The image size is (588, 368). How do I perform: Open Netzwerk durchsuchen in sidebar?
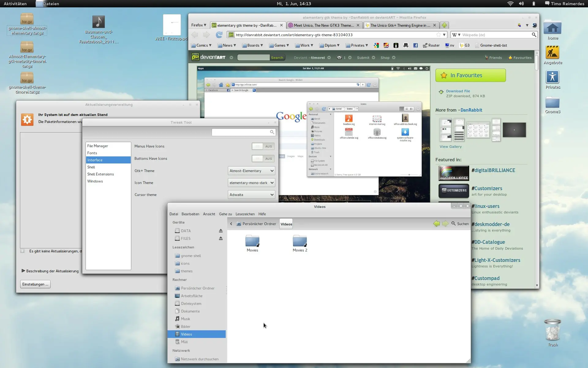pyautogui.click(x=197, y=359)
